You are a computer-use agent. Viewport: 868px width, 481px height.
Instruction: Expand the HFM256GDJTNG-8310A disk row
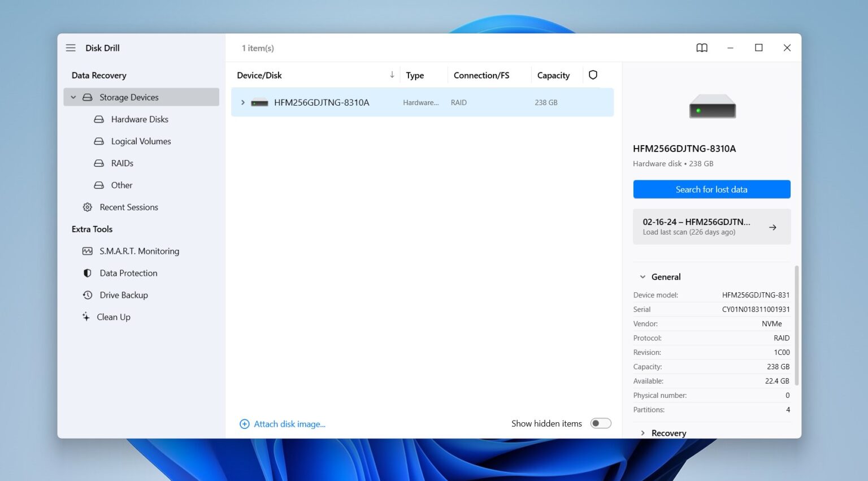pyautogui.click(x=243, y=102)
